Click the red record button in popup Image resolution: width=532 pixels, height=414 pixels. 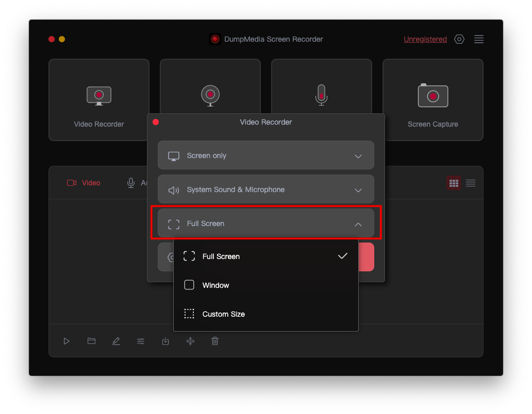(x=366, y=257)
